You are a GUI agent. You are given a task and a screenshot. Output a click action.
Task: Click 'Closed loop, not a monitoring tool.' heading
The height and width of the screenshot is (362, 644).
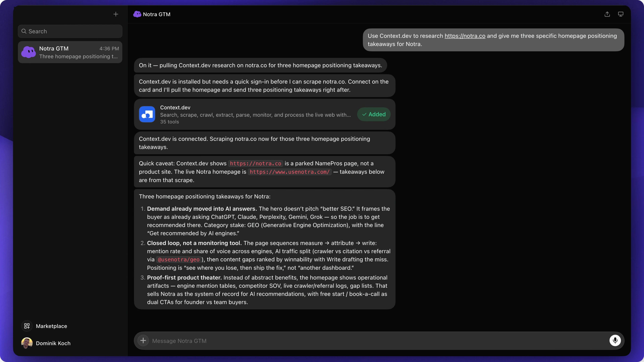[x=194, y=243]
